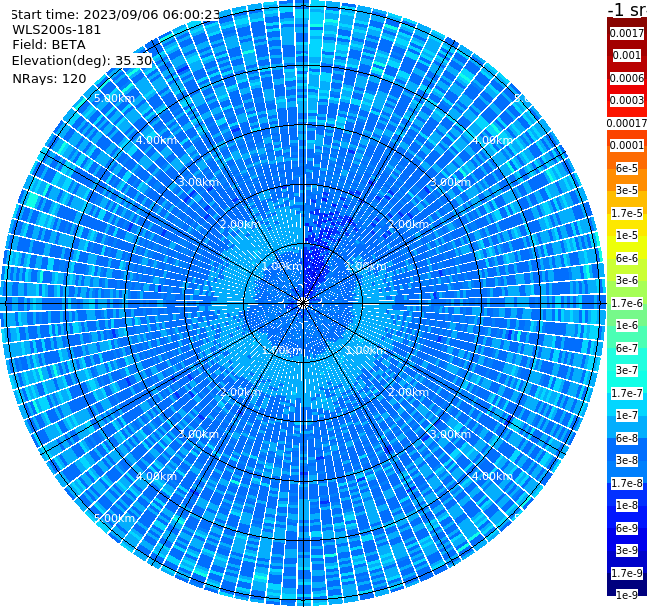
Task: Select the 1e-8 colorbar value
Action: coord(627,505)
